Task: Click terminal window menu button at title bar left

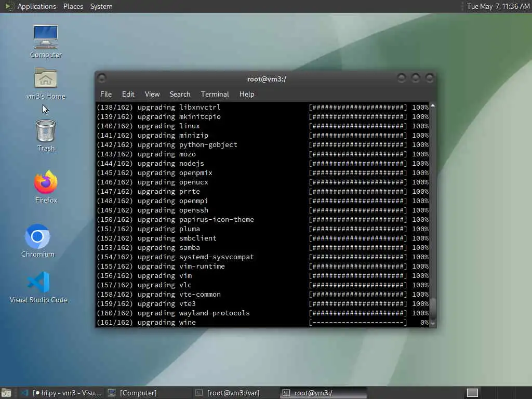Action: (x=102, y=79)
